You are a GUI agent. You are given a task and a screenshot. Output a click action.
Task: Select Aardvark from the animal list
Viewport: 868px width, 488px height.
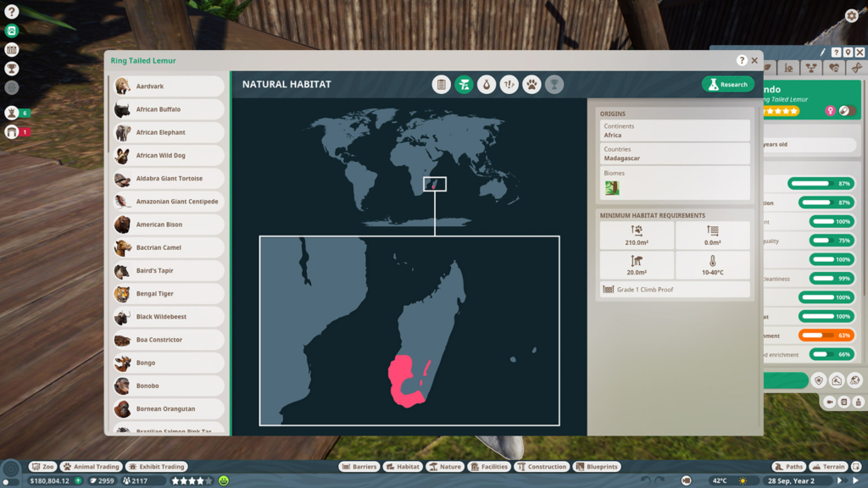click(x=169, y=86)
